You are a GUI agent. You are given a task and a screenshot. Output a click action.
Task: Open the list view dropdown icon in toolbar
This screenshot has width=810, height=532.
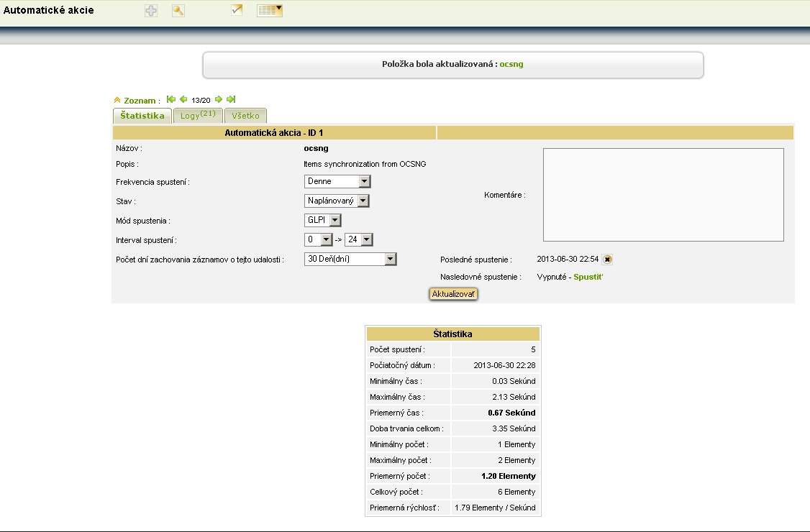point(270,10)
